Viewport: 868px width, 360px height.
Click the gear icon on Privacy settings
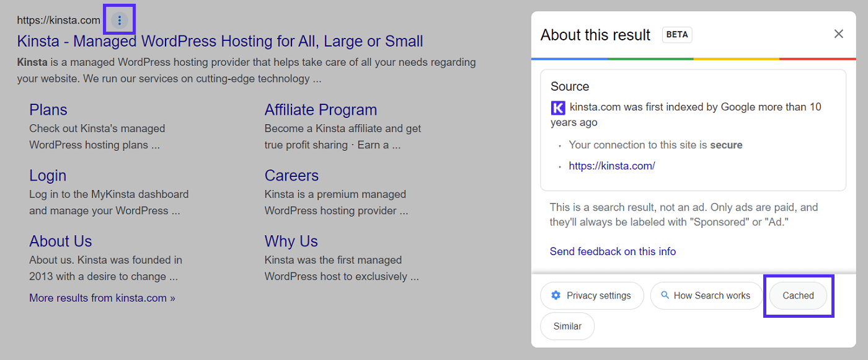(556, 295)
